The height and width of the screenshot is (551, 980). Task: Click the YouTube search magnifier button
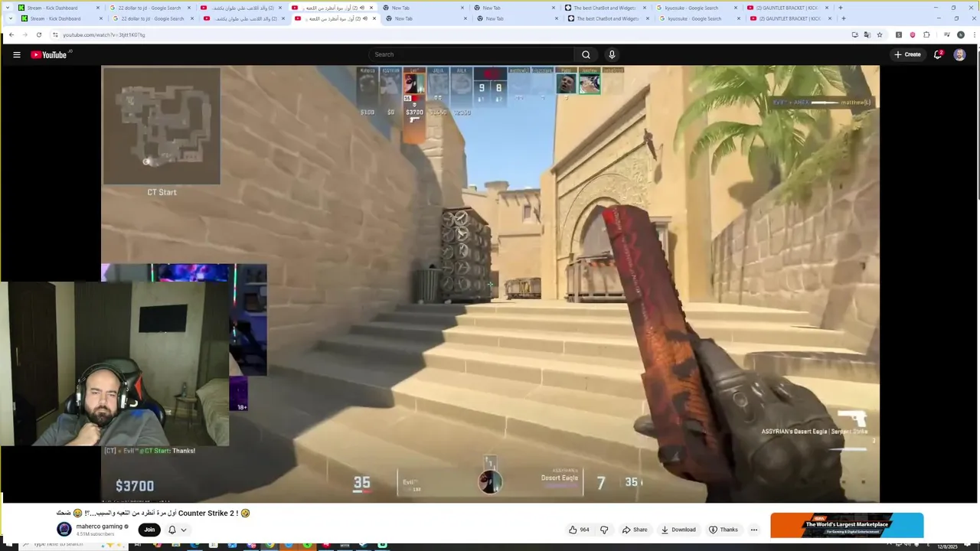pos(586,54)
